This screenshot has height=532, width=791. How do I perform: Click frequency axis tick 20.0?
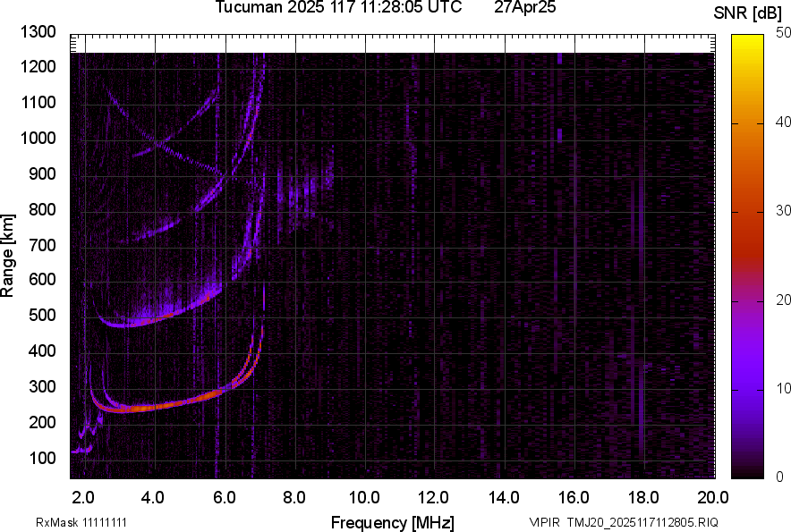[x=713, y=498]
